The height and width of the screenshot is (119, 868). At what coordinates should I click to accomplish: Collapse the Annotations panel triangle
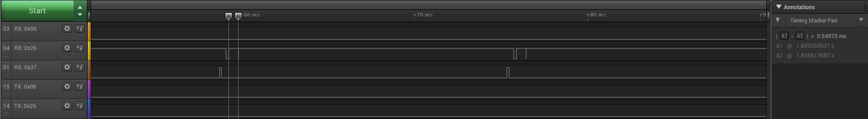click(778, 7)
